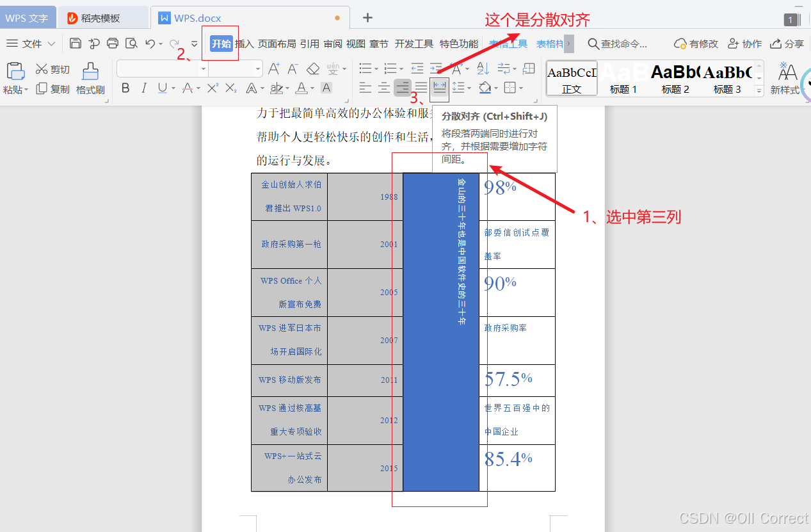Toggle Bold formatting
The height and width of the screenshot is (532, 811).
pyautogui.click(x=125, y=88)
